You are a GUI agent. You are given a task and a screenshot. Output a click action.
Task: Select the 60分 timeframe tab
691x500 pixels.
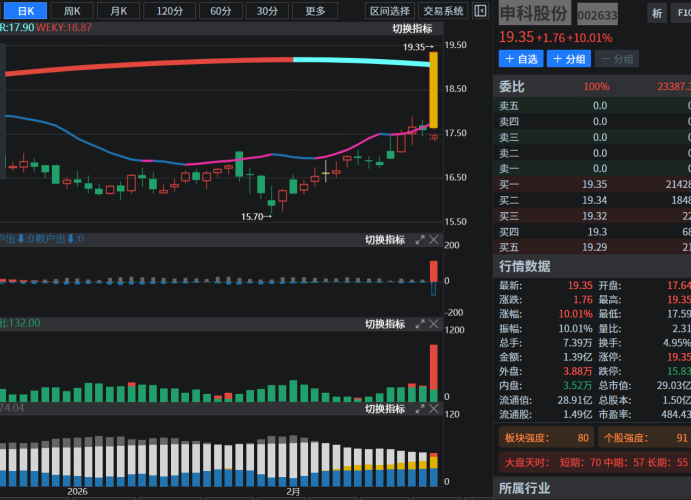tap(220, 11)
